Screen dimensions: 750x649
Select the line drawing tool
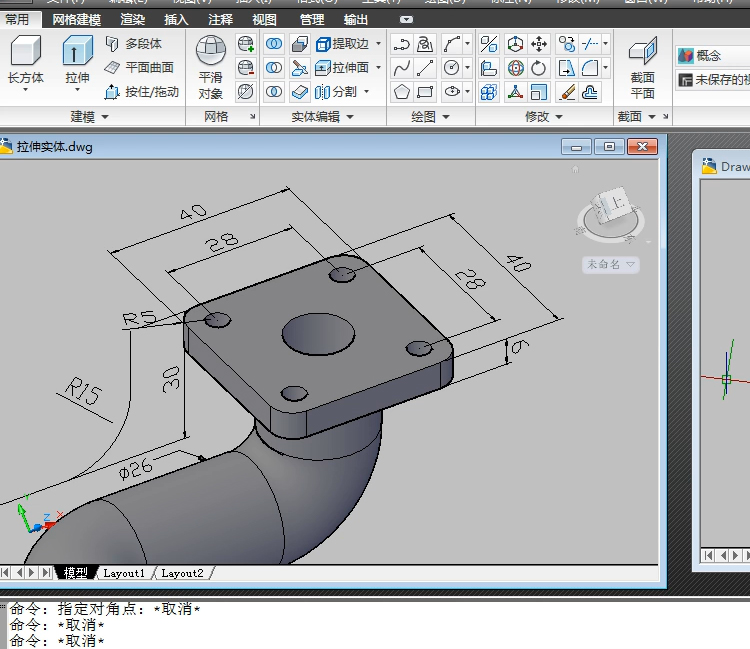(426, 68)
